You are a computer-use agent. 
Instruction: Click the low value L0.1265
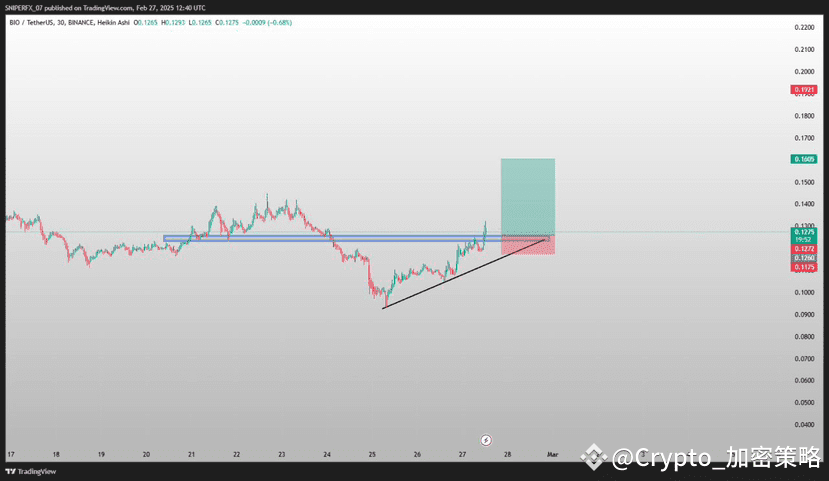click(x=201, y=23)
